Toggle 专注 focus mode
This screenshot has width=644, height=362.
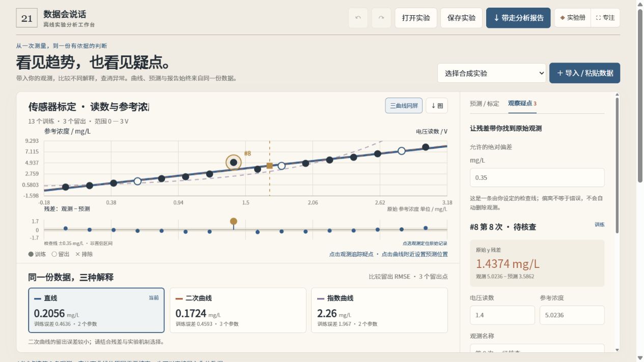tap(605, 18)
